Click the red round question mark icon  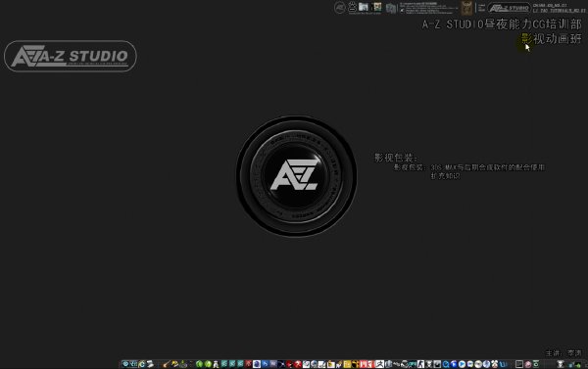pyautogui.click(x=299, y=364)
